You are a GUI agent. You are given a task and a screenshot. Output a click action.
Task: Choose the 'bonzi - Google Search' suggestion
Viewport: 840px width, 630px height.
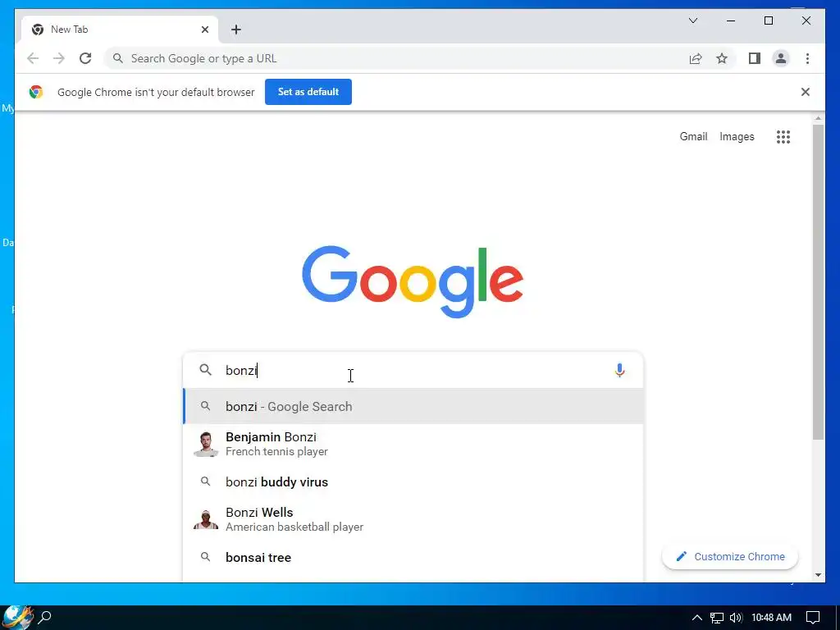pyautogui.click(x=413, y=406)
